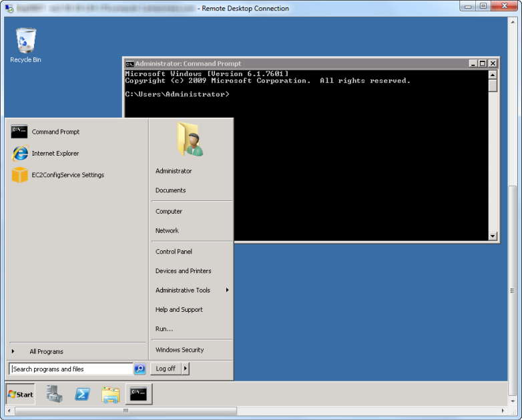Launch Command Prompt from Start menu
Viewport: 522px width, 420px height.
click(55, 132)
